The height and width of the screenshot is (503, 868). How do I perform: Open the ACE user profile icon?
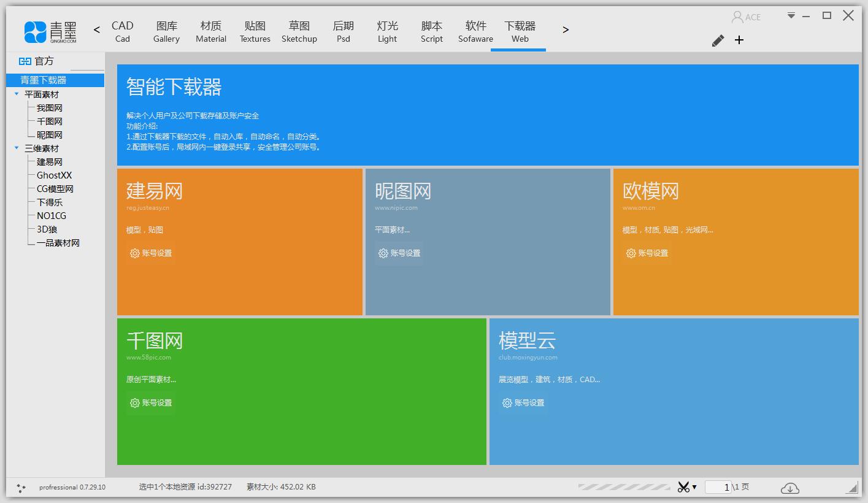(x=738, y=17)
